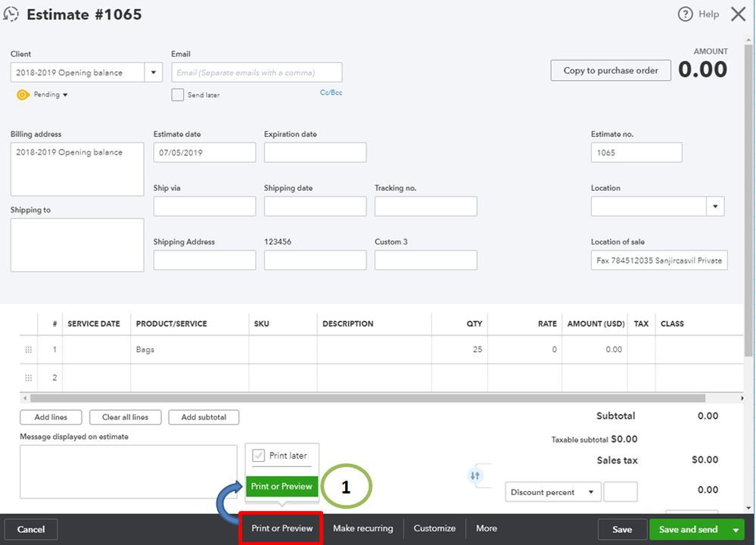Click the horizontal table scrollbar thumb

[367, 398]
